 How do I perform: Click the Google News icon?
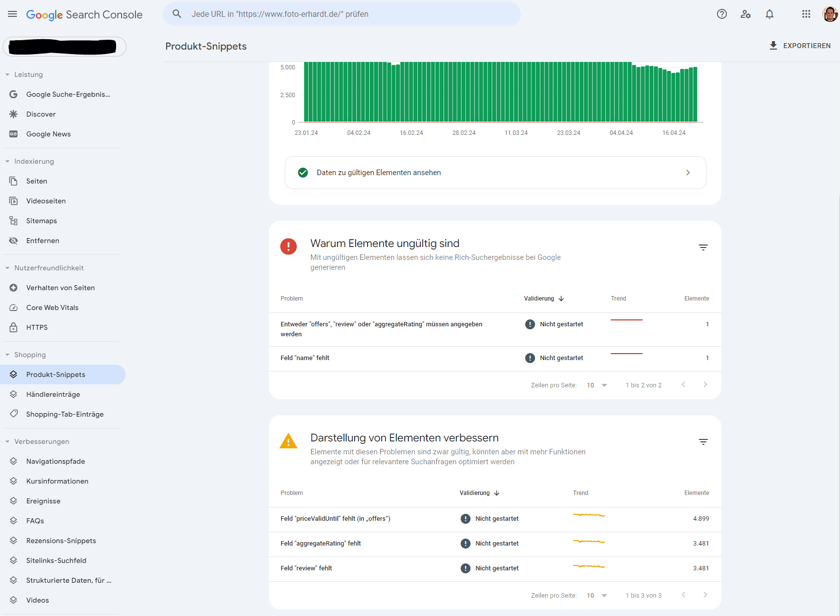(x=13, y=134)
